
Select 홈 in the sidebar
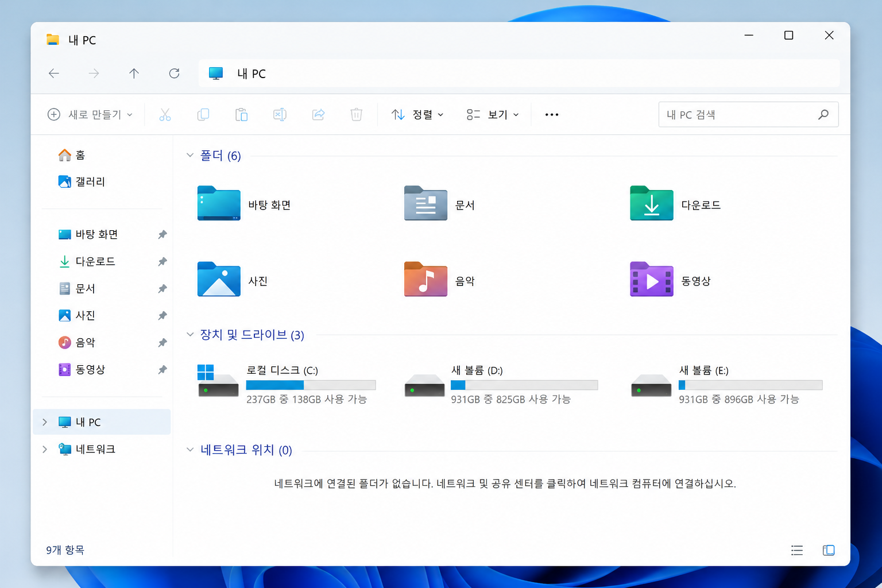tap(72, 154)
